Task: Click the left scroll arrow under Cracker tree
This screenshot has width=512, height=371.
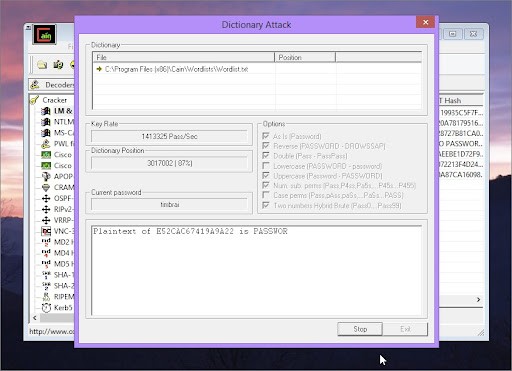Action: pos(35,318)
